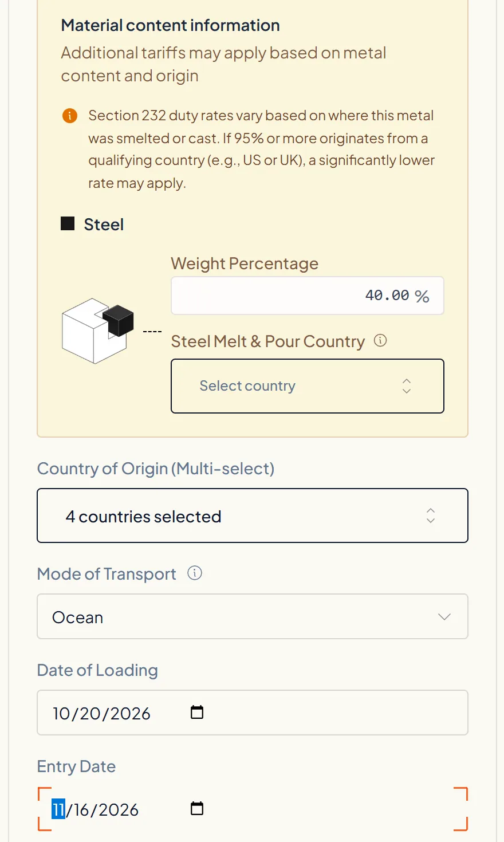Click the up-down arrows in Select country
The width and height of the screenshot is (504, 842).
pyautogui.click(x=407, y=386)
